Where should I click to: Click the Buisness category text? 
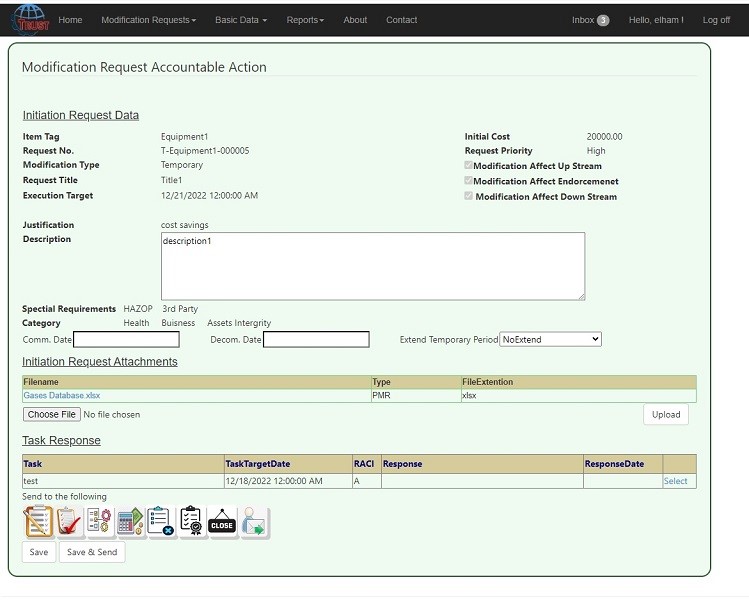178,323
